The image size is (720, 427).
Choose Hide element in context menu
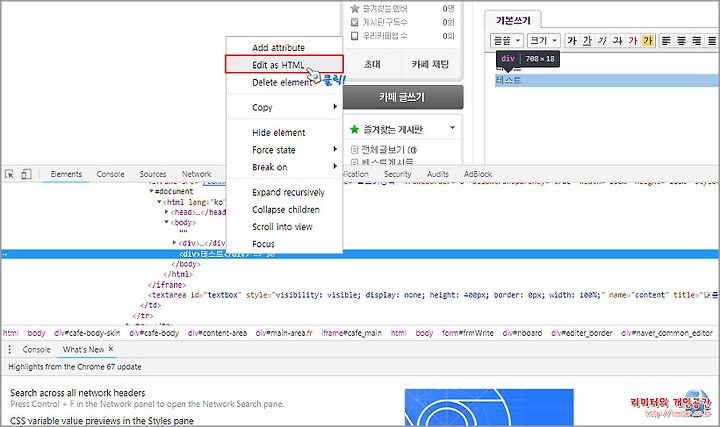[285, 132]
